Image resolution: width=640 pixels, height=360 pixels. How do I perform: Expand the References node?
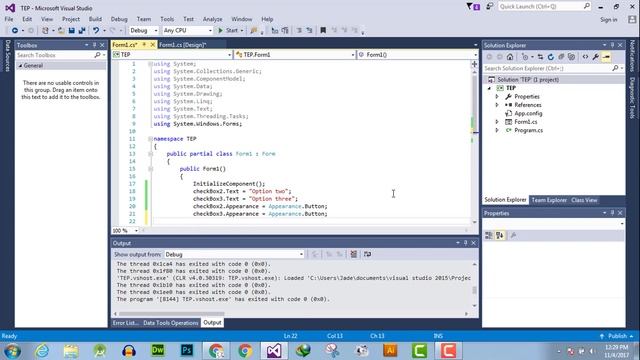tap(497, 105)
